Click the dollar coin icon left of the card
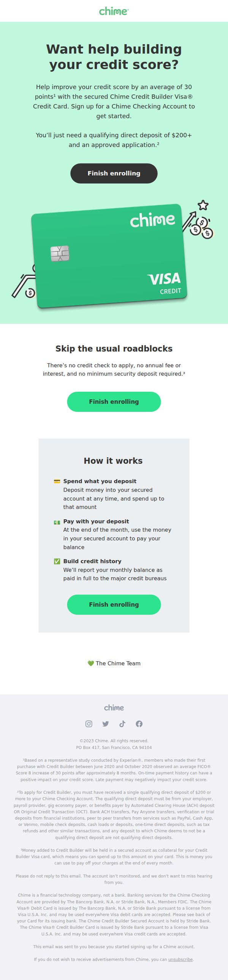Image resolution: width=228 pixels, height=980 pixels. (30, 293)
